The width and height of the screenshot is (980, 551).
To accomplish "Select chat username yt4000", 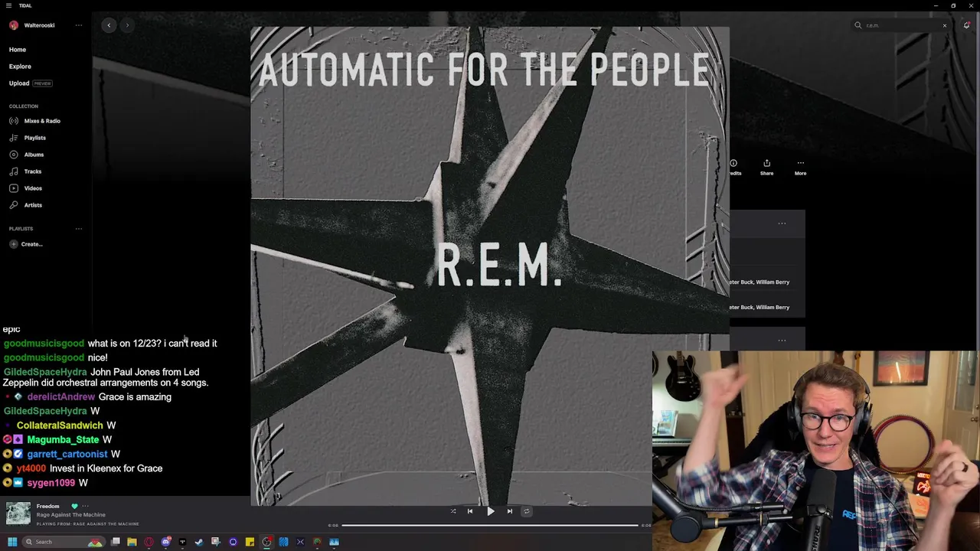I will pyautogui.click(x=31, y=468).
